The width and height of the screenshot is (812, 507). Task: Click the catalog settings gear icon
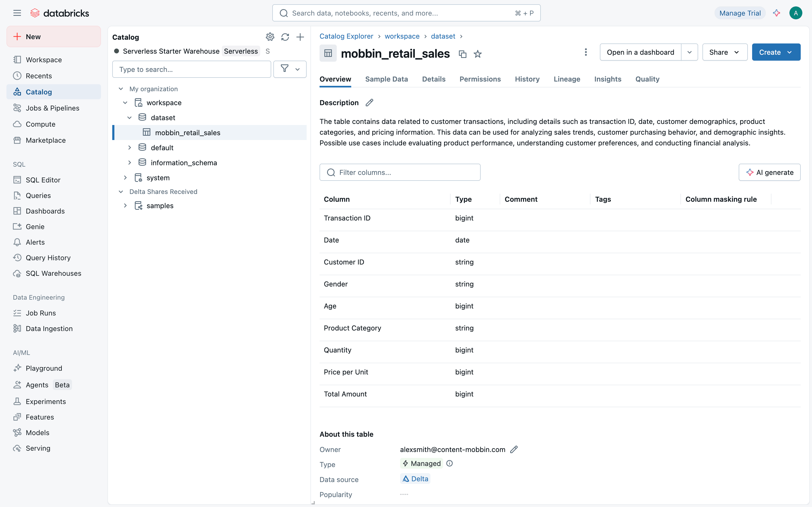click(270, 37)
